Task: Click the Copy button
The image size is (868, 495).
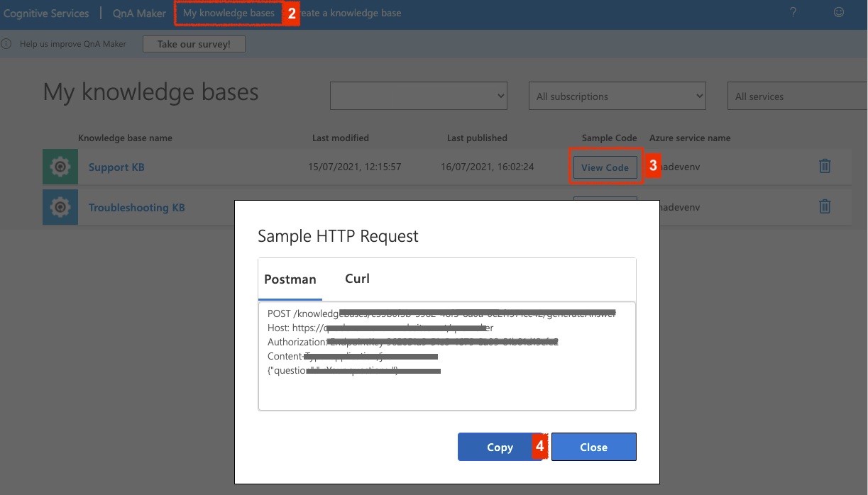Action: [500, 447]
